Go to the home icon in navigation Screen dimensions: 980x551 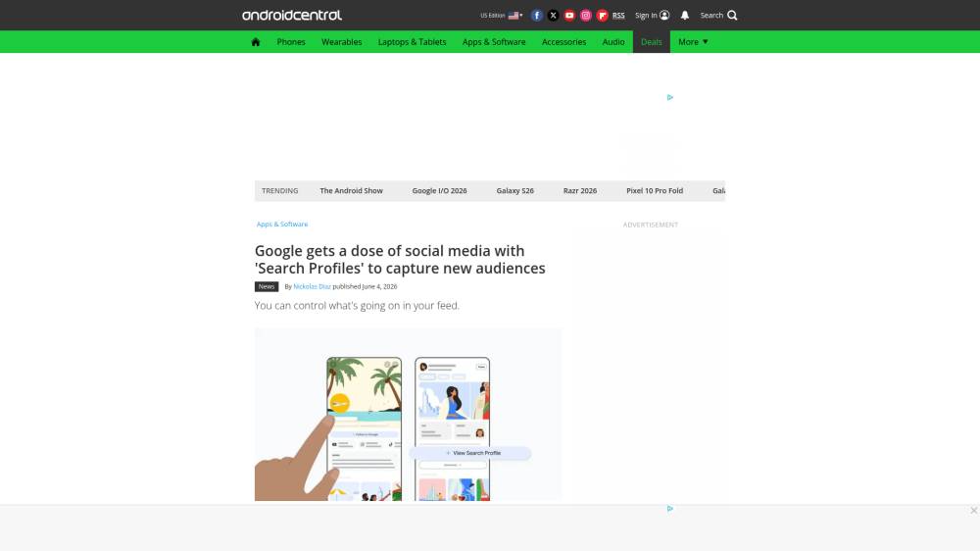[256, 42]
